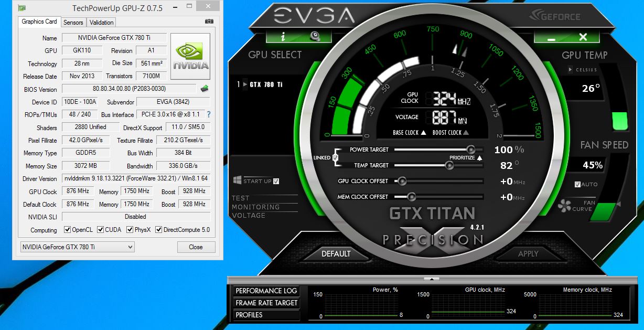Open Frame Rate Target

[x=266, y=303]
